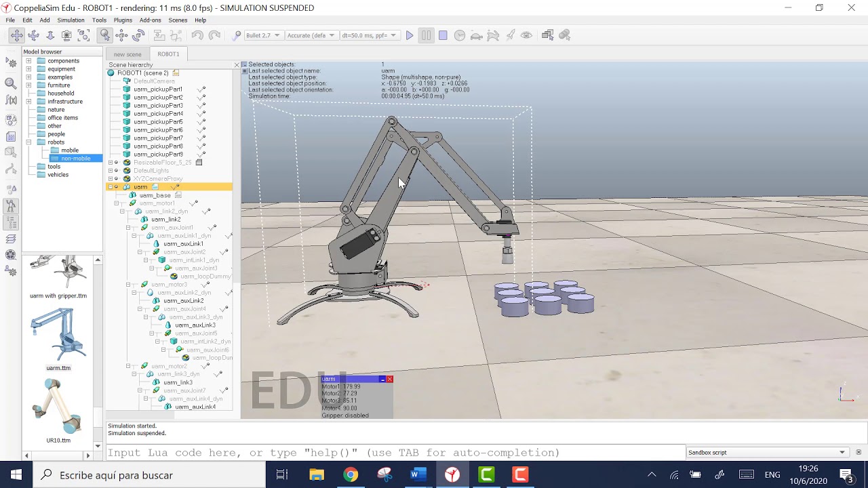Open the Scenes menu
This screenshot has height=488, width=868.
(178, 20)
